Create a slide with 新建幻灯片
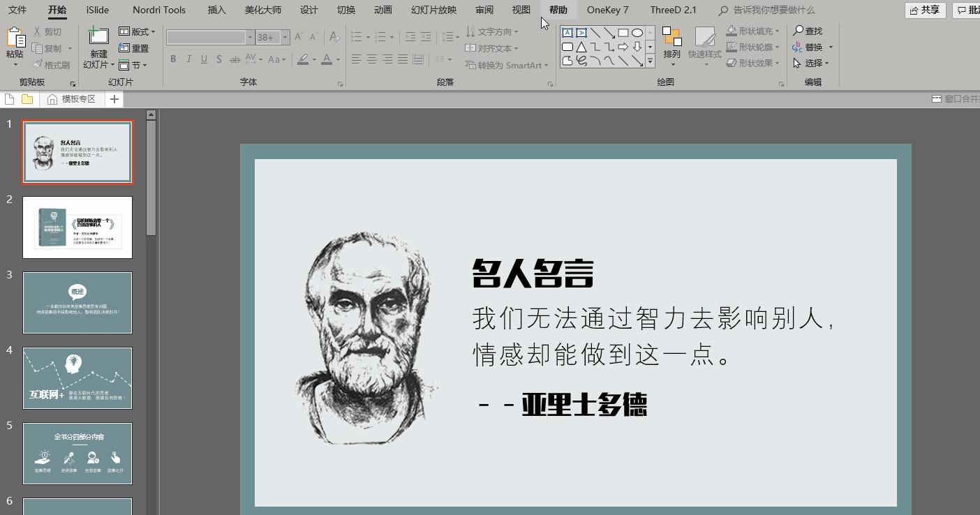Viewport: 980px width, 515px height. pyautogui.click(x=97, y=43)
